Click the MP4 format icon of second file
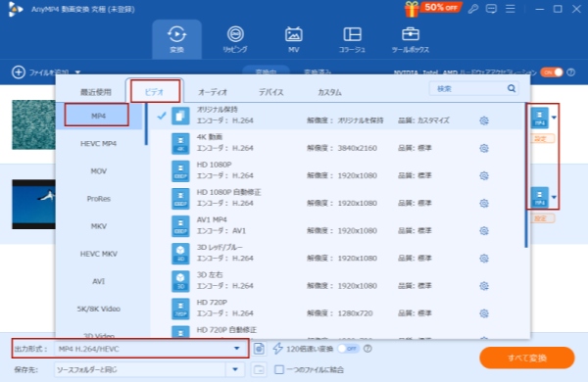This screenshot has height=382, width=588. [x=540, y=198]
